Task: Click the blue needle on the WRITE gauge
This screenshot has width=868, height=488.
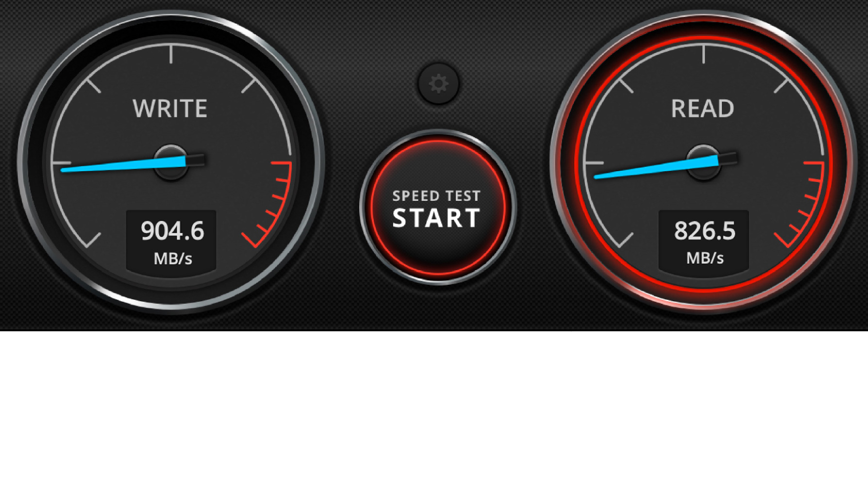Action: pos(124,164)
